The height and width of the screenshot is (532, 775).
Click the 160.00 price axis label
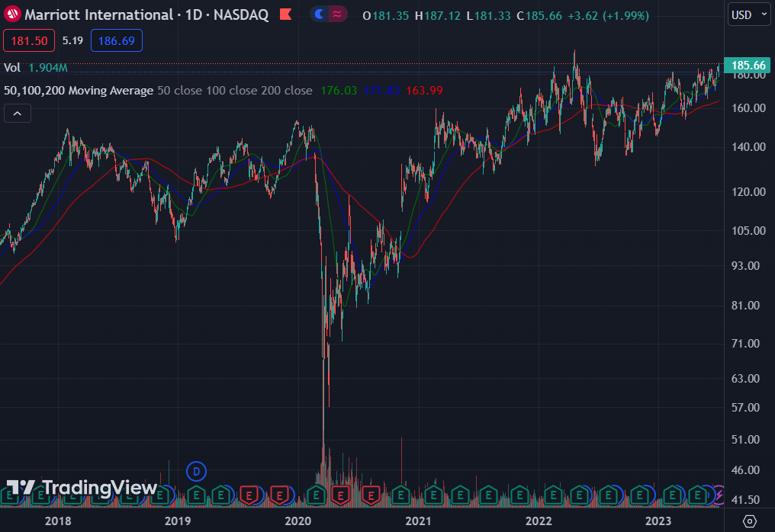(748, 107)
